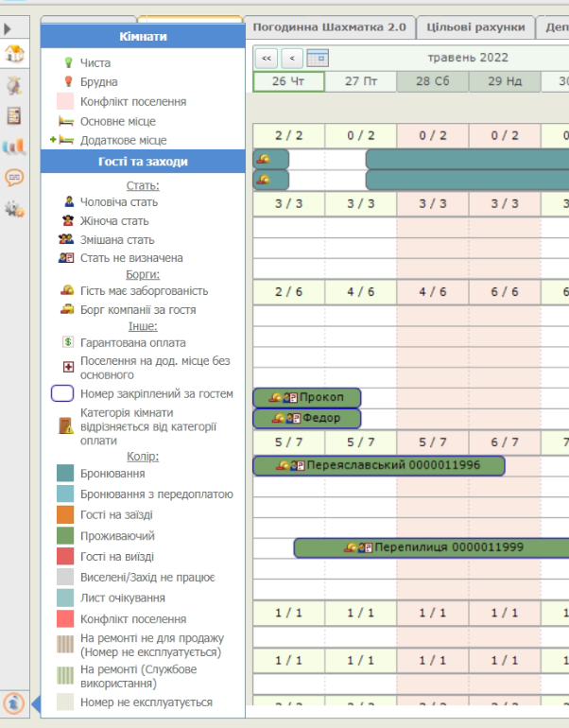
Task: Open the calendar date picker icon
Action: 318,58
